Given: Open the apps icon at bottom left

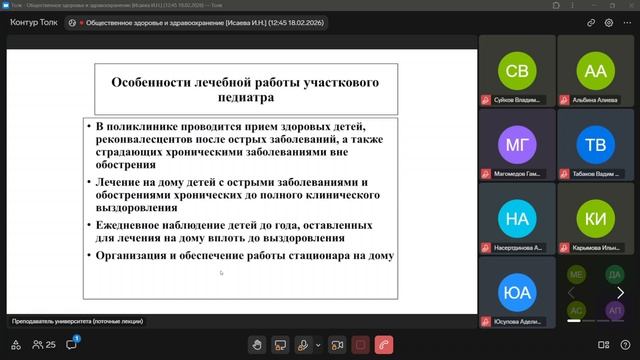Looking at the screenshot, I should (16, 345).
